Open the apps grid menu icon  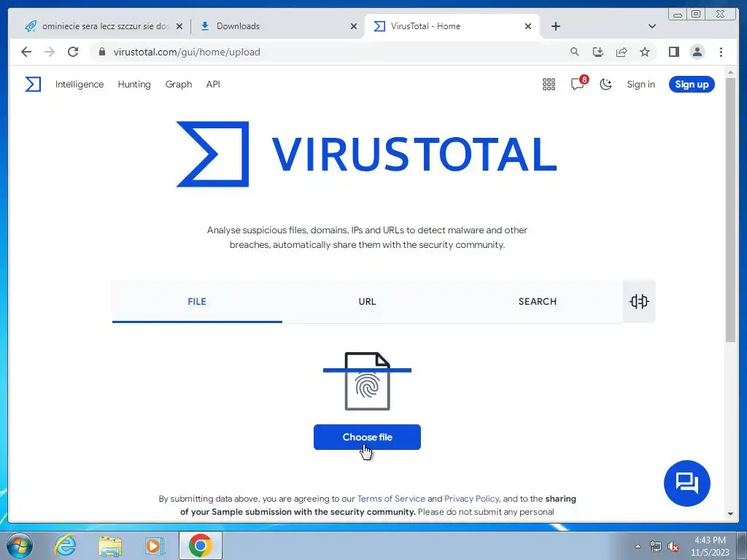pos(549,85)
